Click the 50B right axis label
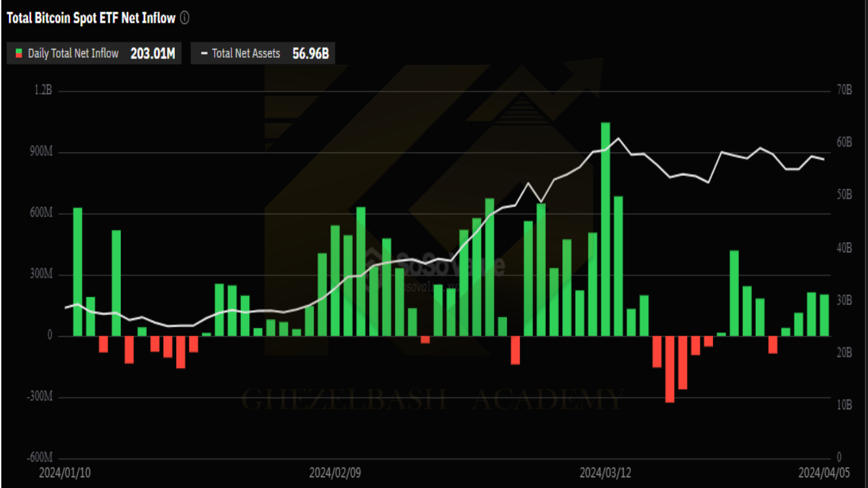This screenshot has width=868, height=488. pos(844,195)
